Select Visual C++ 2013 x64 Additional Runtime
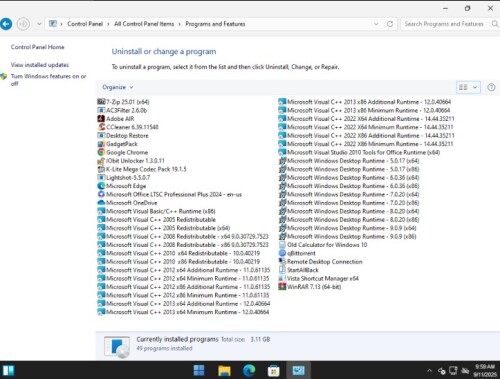The width and height of the screenshot is (500, 379). (184, 304)
